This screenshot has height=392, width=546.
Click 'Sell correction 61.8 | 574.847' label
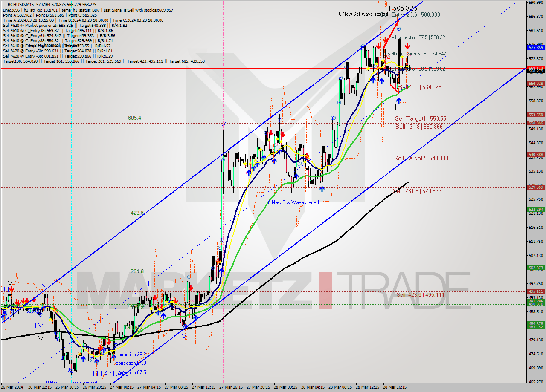coord(417,54)
